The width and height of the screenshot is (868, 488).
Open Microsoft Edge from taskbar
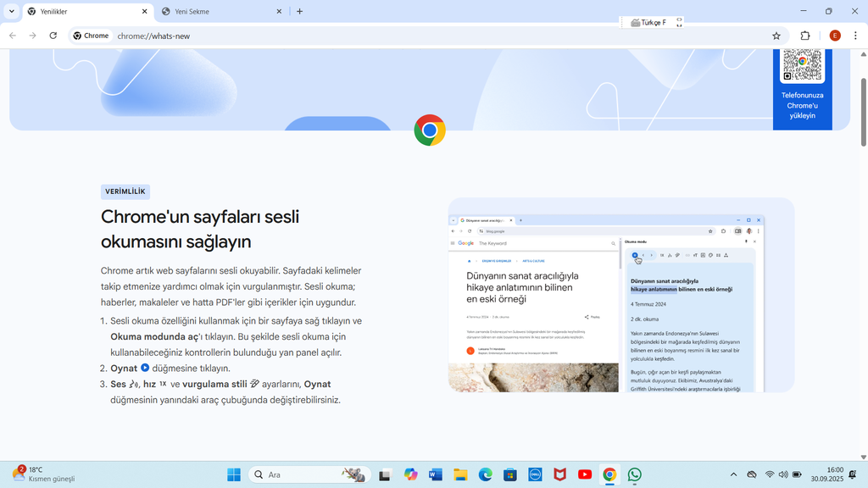point(486,474)
